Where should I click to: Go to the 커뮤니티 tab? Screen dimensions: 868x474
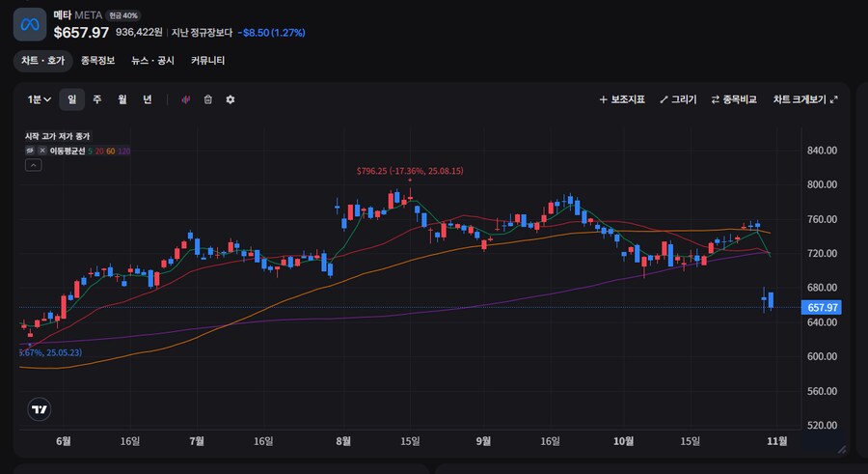click(207, 61)
